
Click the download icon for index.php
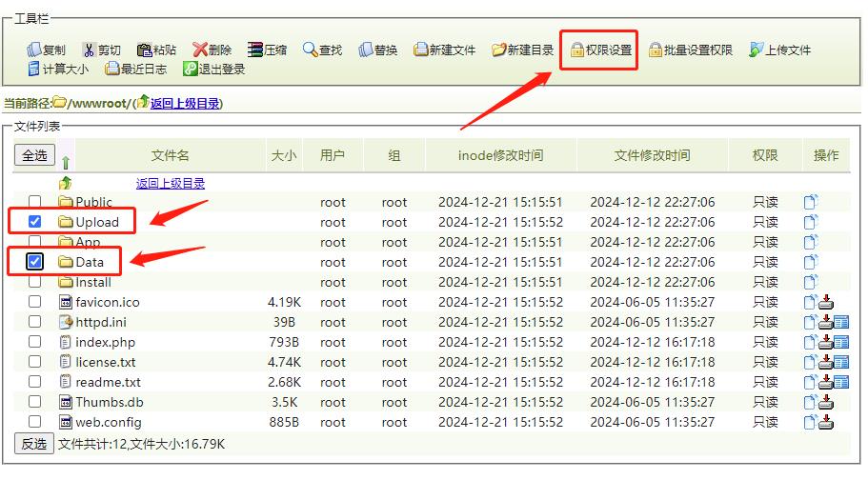point(825,342)
